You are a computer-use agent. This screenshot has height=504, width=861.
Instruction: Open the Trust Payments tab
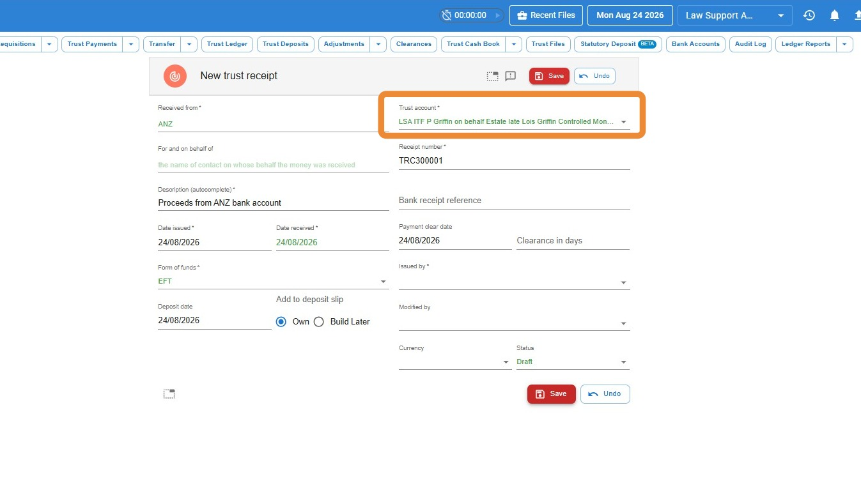tap(92, 44)
